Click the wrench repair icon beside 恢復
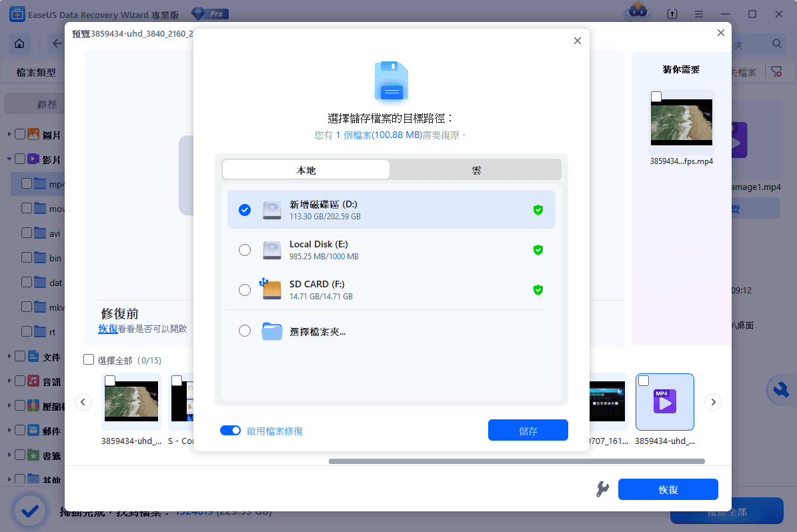797x532 pixels. pos(602,489)
